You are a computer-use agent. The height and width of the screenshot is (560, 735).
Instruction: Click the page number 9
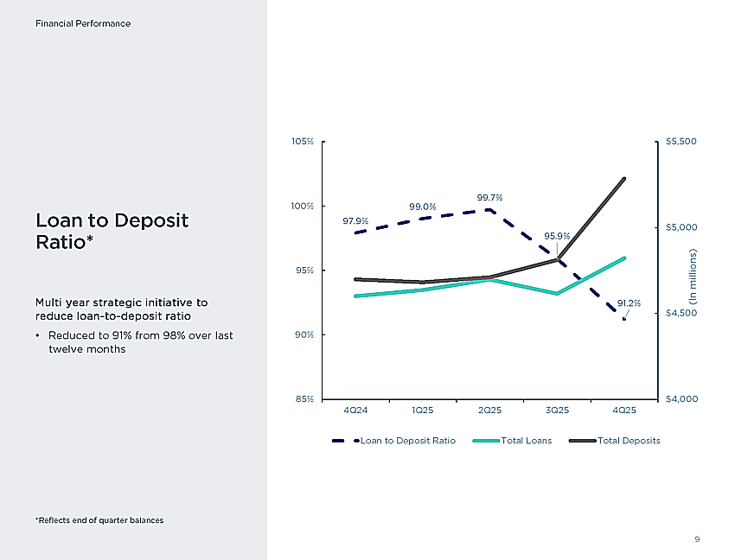click(x=697, y=539)
